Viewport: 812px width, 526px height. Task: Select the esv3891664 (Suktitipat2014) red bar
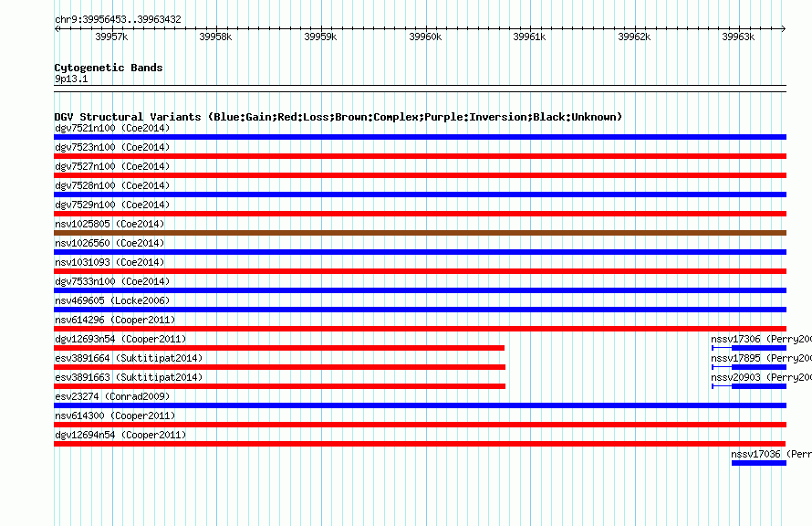click(280, 367)
